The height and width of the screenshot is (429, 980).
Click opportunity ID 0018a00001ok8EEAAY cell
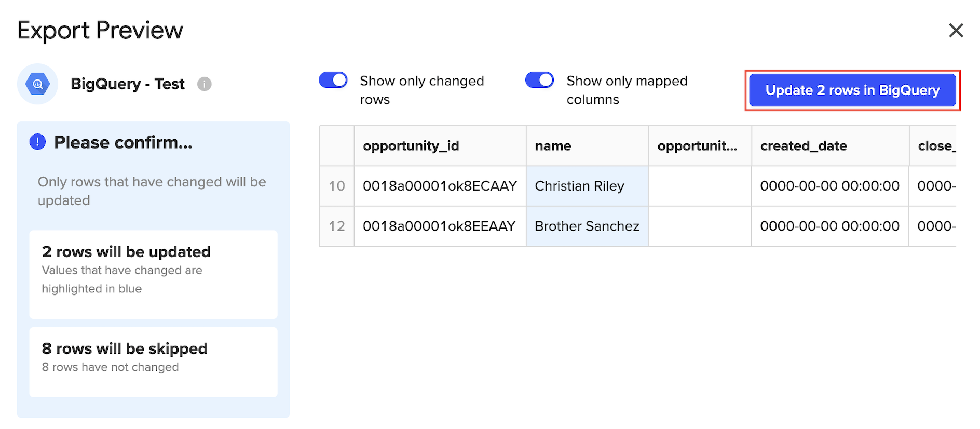point(440,226)
